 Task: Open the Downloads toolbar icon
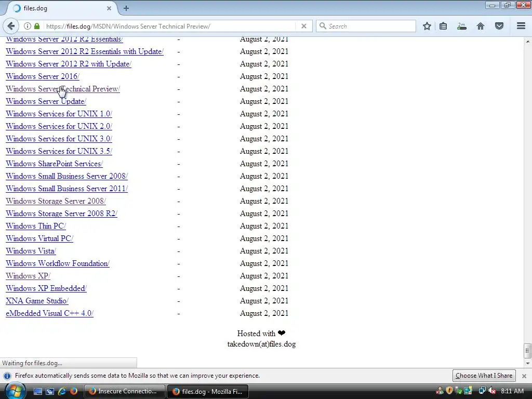point(461,26)
